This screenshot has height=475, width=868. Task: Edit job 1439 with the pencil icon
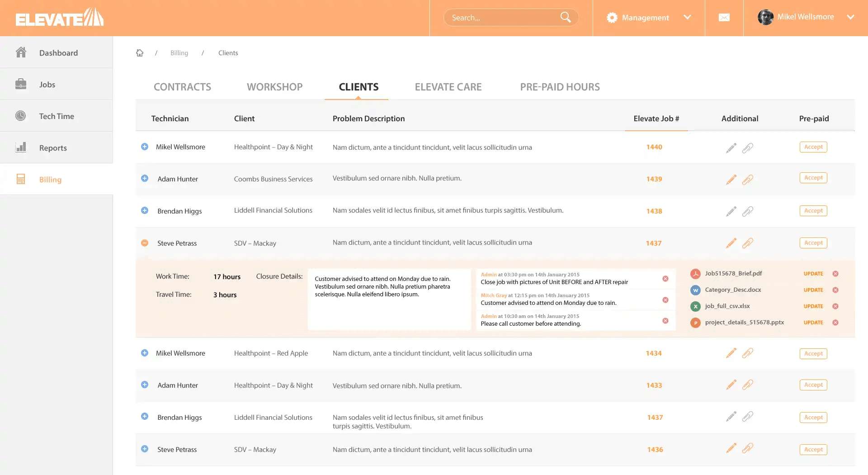click(731, 180)
